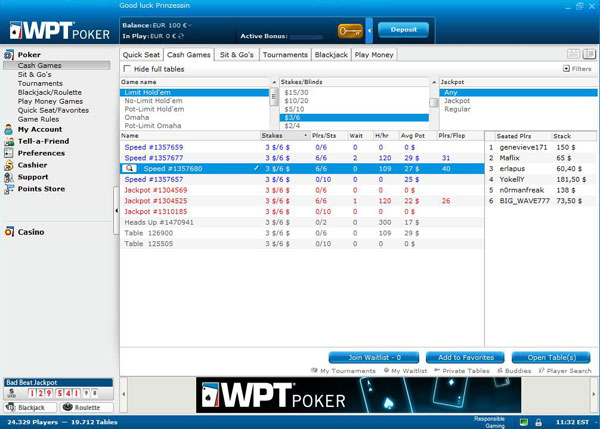
Task: Click the Support icon
Action: [8, 177]
